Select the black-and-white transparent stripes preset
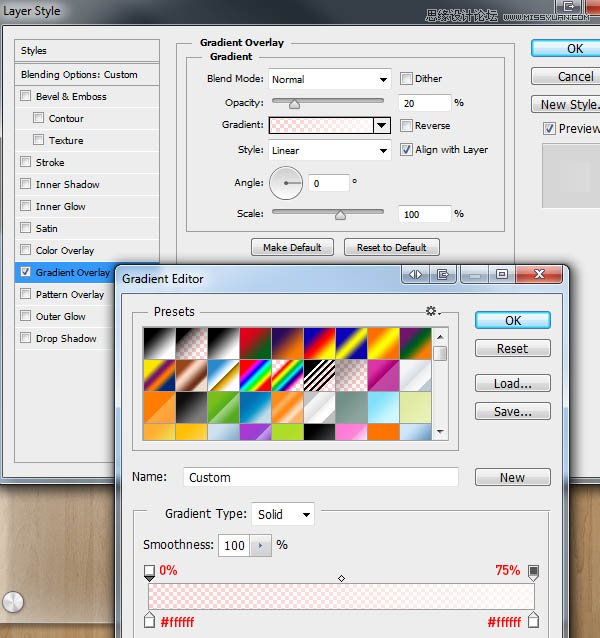 tap(319, 375)
